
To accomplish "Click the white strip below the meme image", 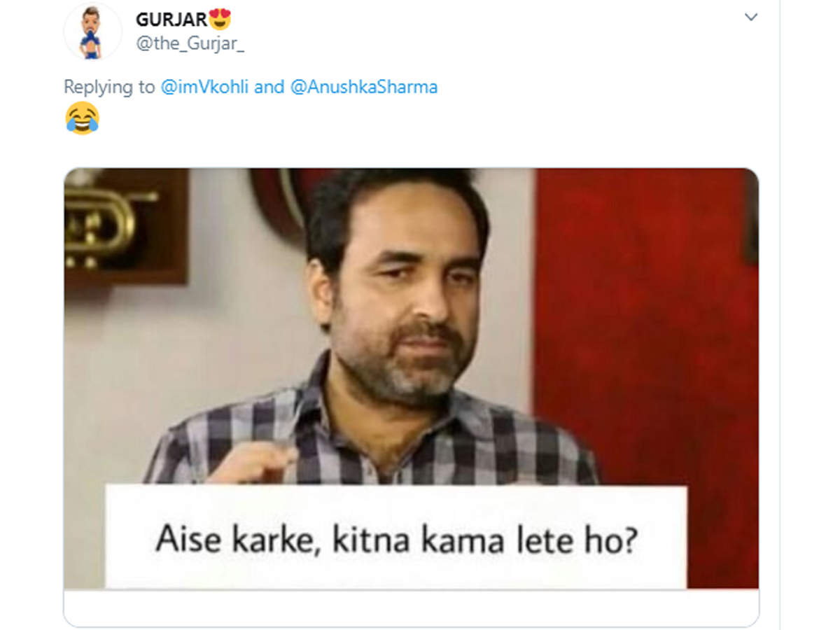I will tap(412, 607).
